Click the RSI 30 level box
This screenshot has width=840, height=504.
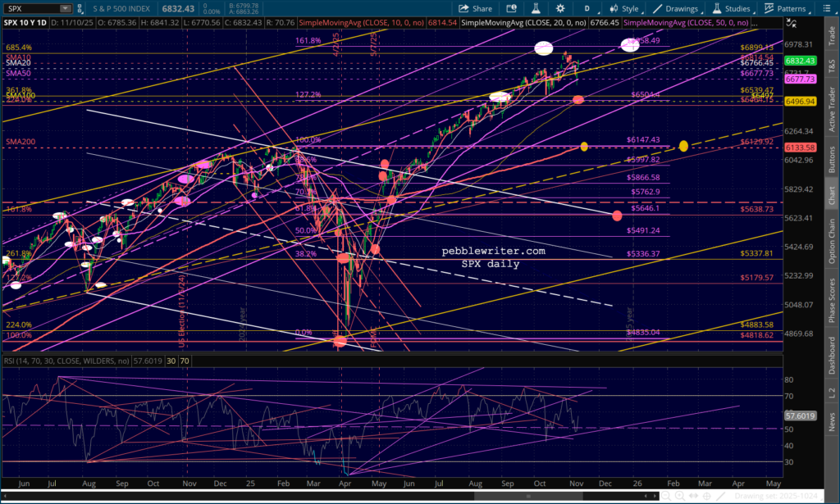(171, 361)
